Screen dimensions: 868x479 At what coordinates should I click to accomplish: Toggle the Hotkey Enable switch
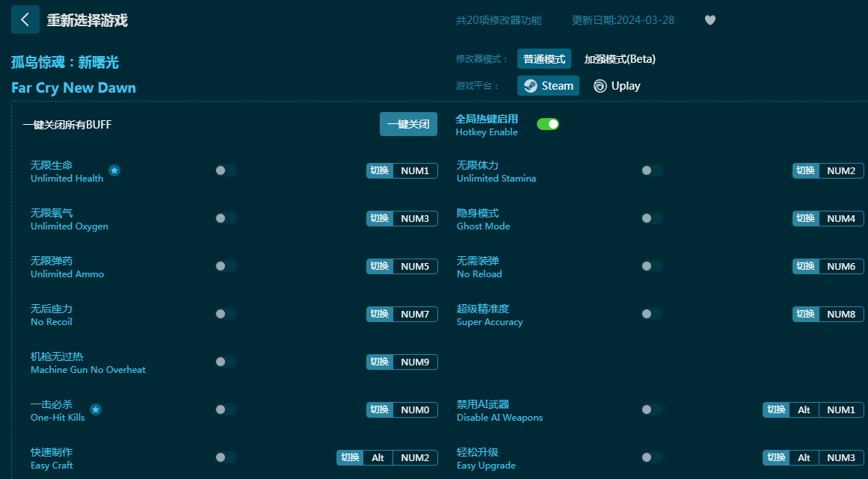[x=548, y=124]
